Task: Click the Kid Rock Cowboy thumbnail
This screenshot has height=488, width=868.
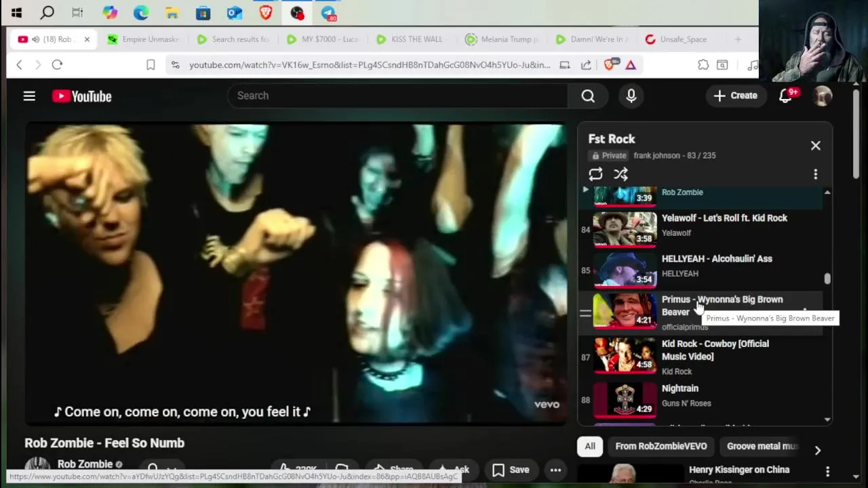Action: pos(625,357)
